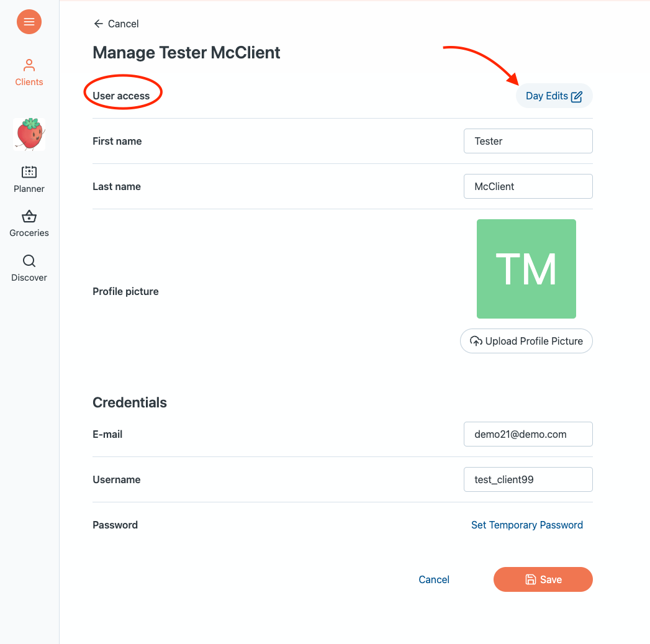650x644 pixels.
Task: Click the back arrow next to Cancel
Action: pos(98,24)
